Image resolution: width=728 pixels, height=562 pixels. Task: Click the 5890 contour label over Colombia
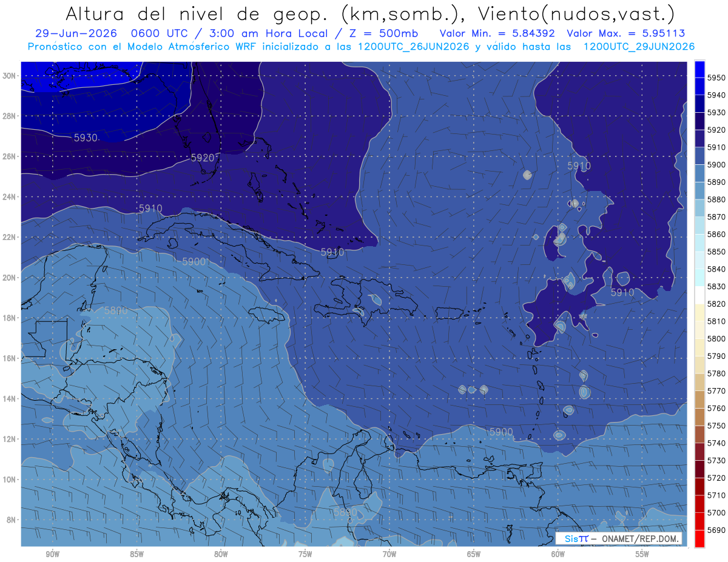tap(345, 512)
